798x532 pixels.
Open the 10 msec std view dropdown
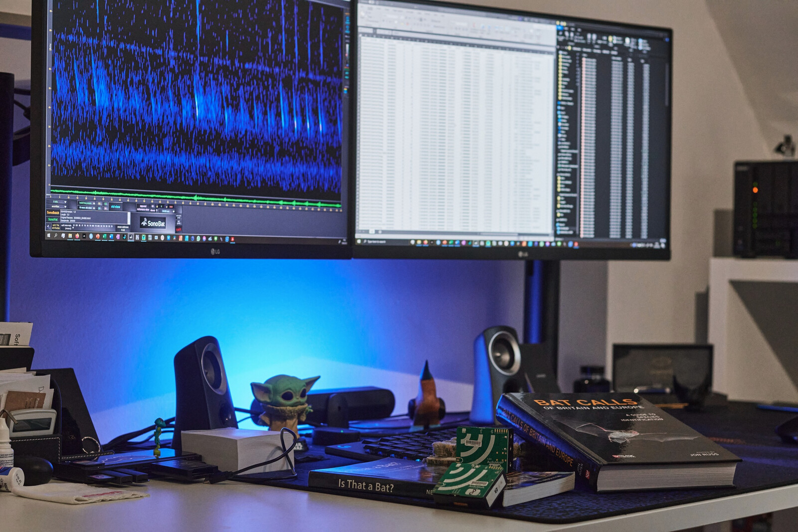[87, 208]
